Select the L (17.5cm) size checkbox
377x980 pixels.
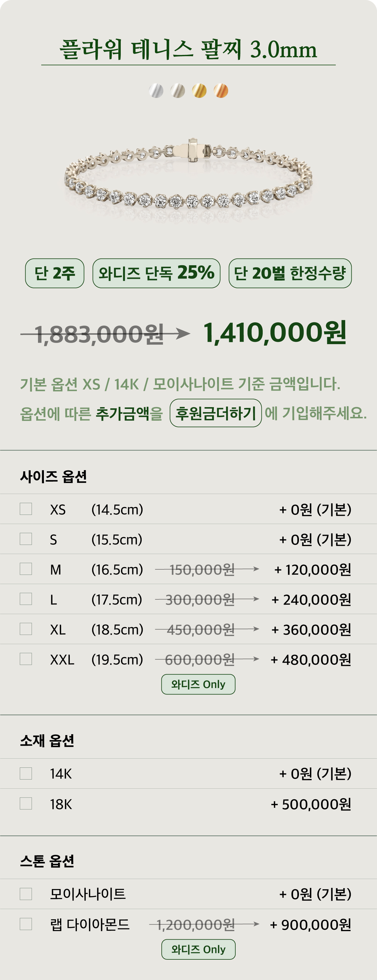(x=26, y=599)
